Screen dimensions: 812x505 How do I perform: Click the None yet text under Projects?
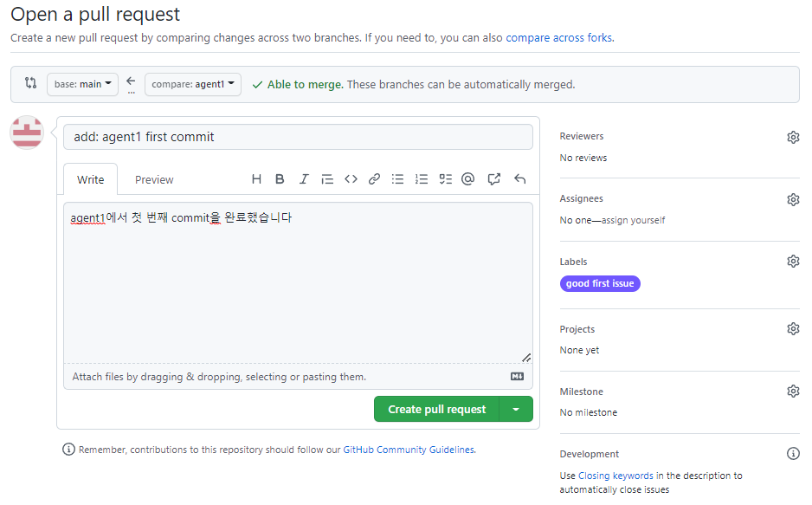(x=579, y=350)
